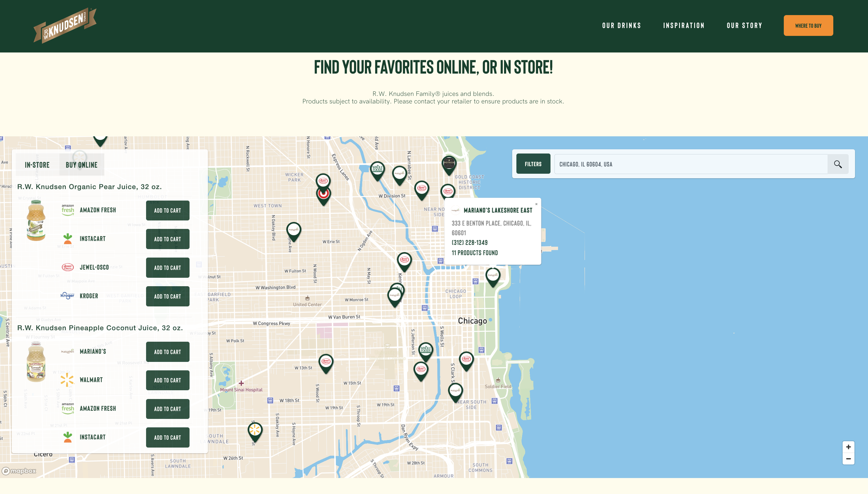This screenshot has width=868, height=494.
Task: Open the Our Drinks menu
Action: pos(621,26)
